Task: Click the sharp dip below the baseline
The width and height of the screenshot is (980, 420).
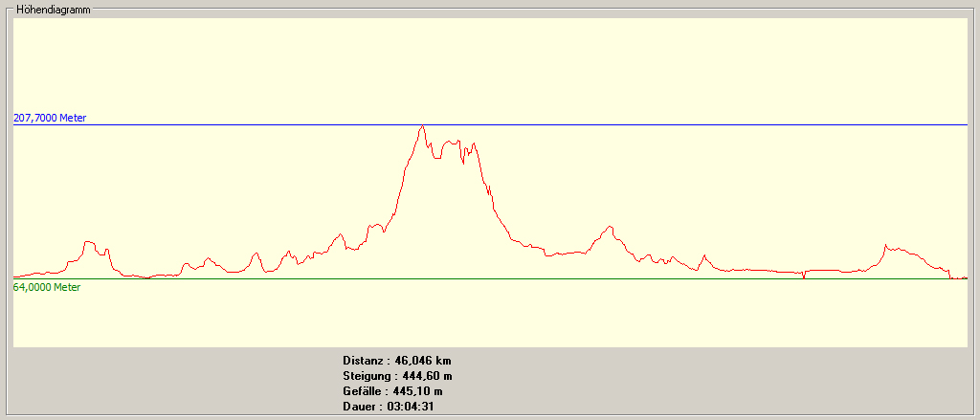Action: pyautogui.click(x=803, y=276)
